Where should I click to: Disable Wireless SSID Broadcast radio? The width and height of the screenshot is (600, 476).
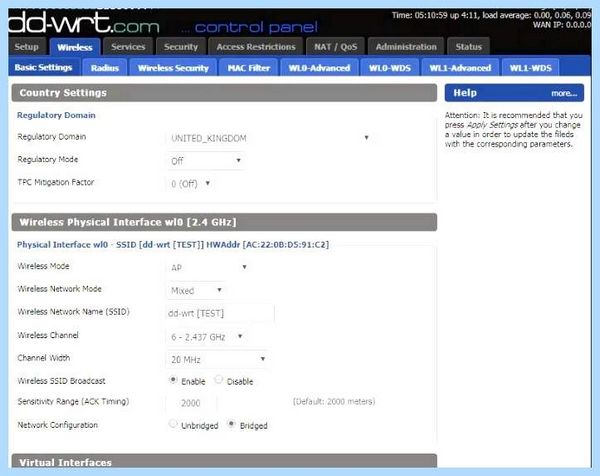218,380
